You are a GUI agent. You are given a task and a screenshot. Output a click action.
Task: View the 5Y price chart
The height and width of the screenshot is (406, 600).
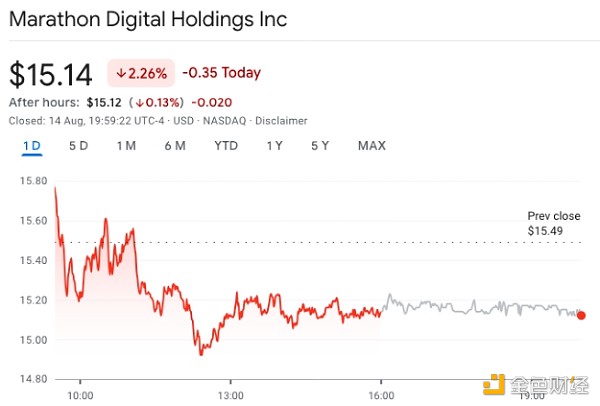[320, 146]
